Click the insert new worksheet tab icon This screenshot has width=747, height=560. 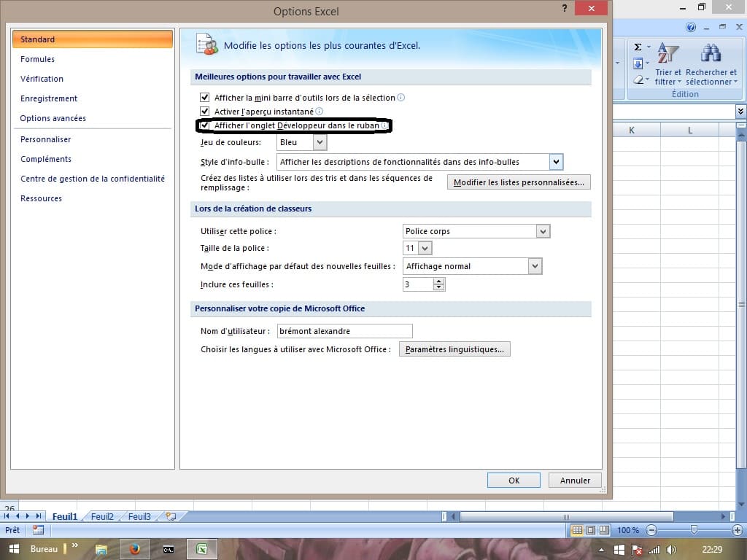click(x=171, y=516)
